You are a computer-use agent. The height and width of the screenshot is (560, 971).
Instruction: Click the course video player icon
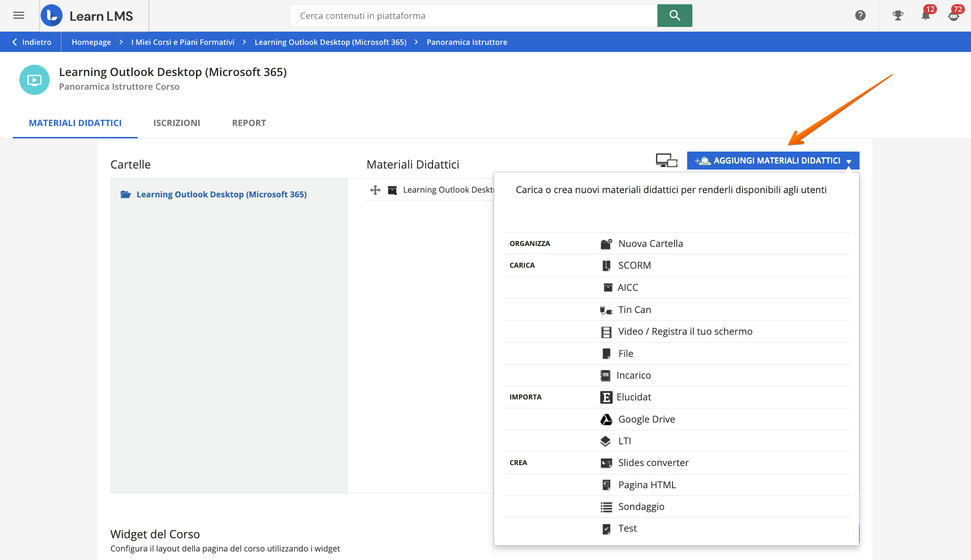[x=34, y=80]
